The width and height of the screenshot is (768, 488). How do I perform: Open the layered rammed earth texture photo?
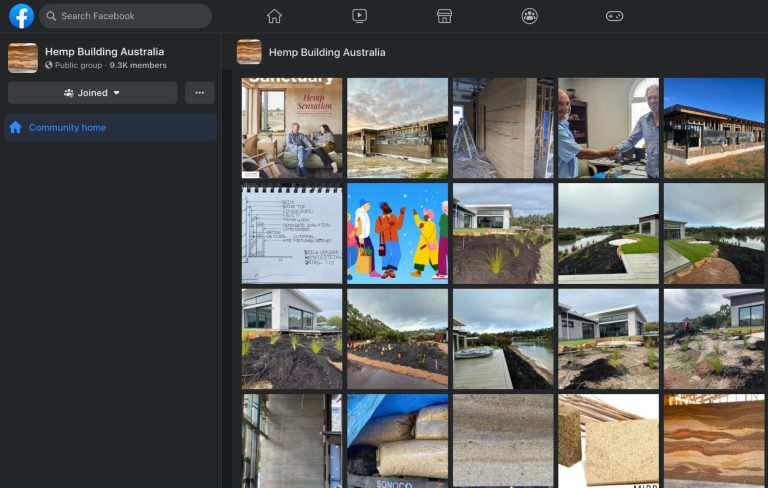[714, 440]
